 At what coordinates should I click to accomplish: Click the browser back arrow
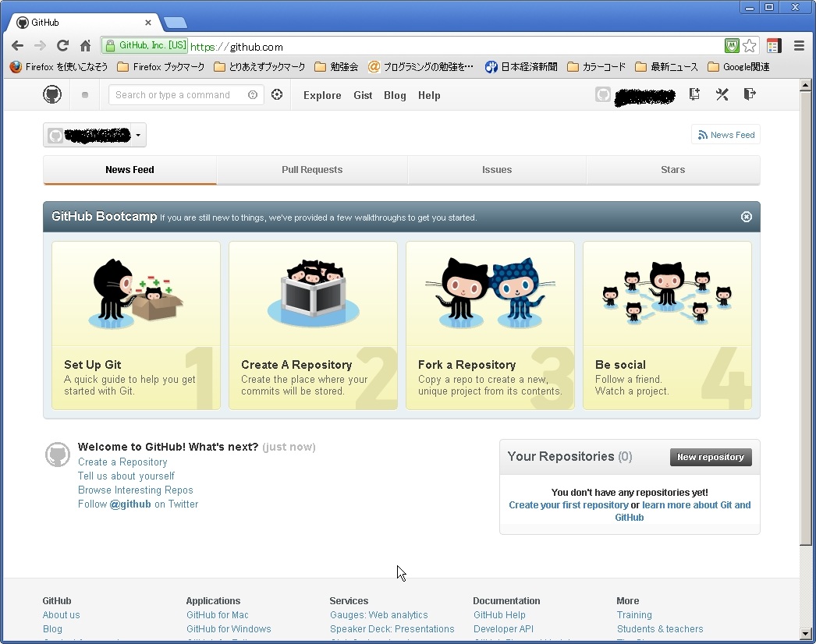[17, 46]
